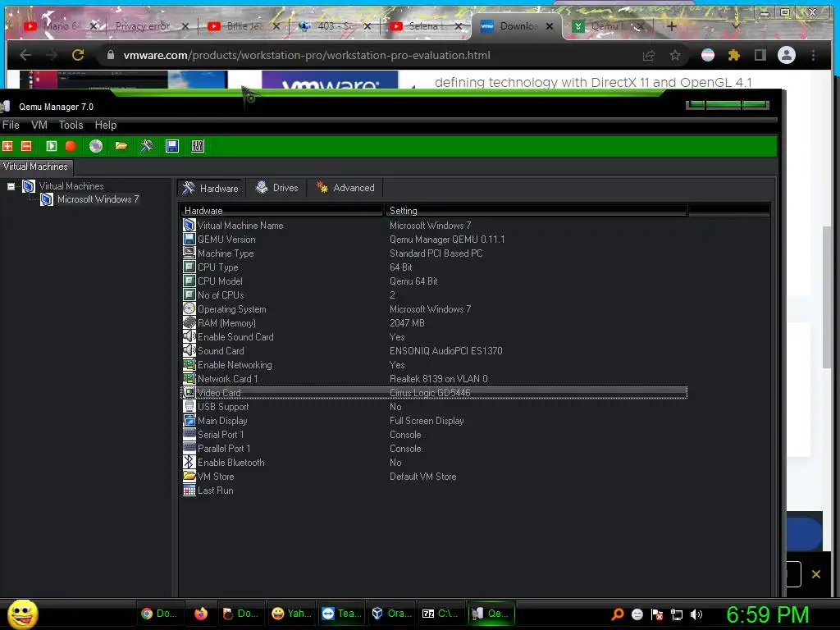Open the Tools menu
Viewport: 840px width, 630px height.
coord(71,125)
